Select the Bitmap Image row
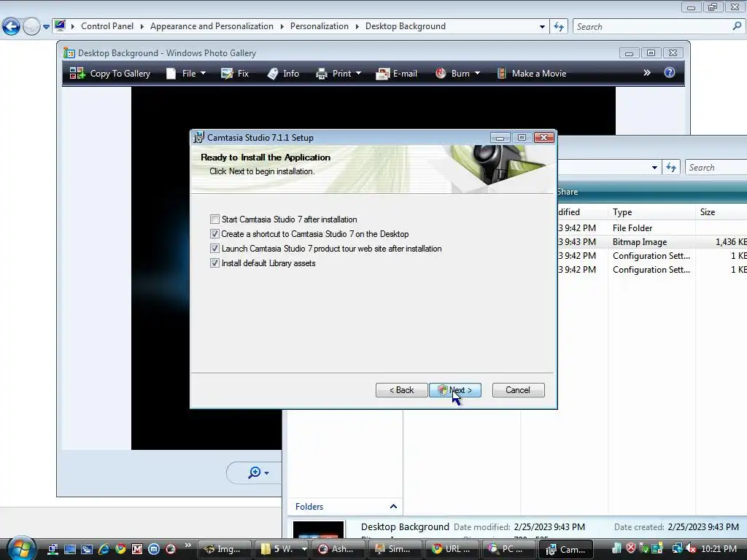Image resolution: width=747 pixels, height=560 pixels. (x=652, y=242)
